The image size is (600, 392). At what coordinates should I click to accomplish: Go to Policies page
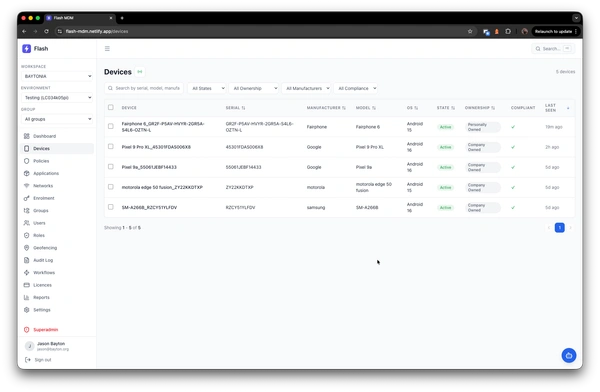(41, 161)
